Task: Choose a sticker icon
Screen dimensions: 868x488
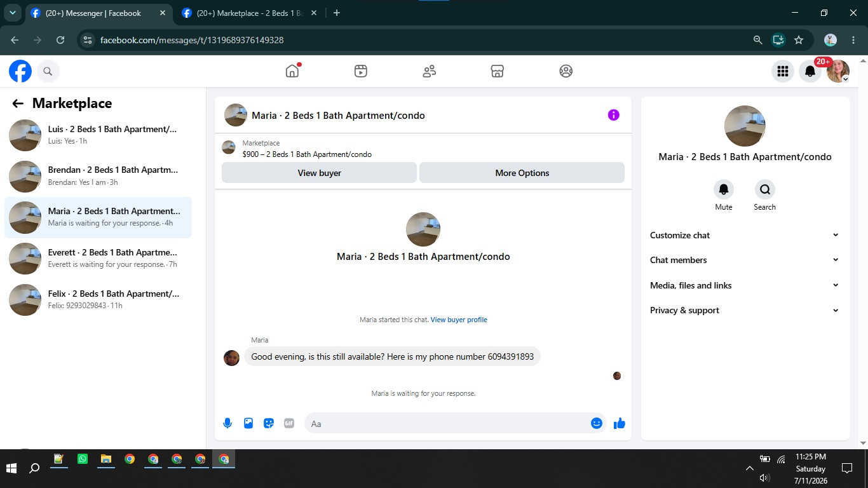Action: (x=269, y=423)
